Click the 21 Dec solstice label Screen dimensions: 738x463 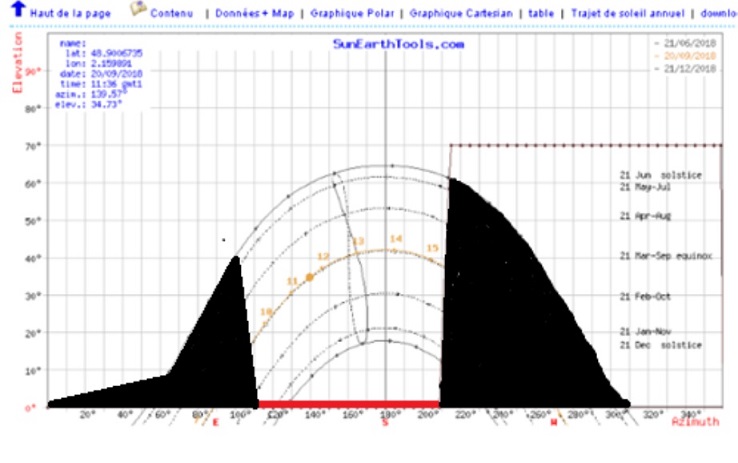click(x=660, y=345)
